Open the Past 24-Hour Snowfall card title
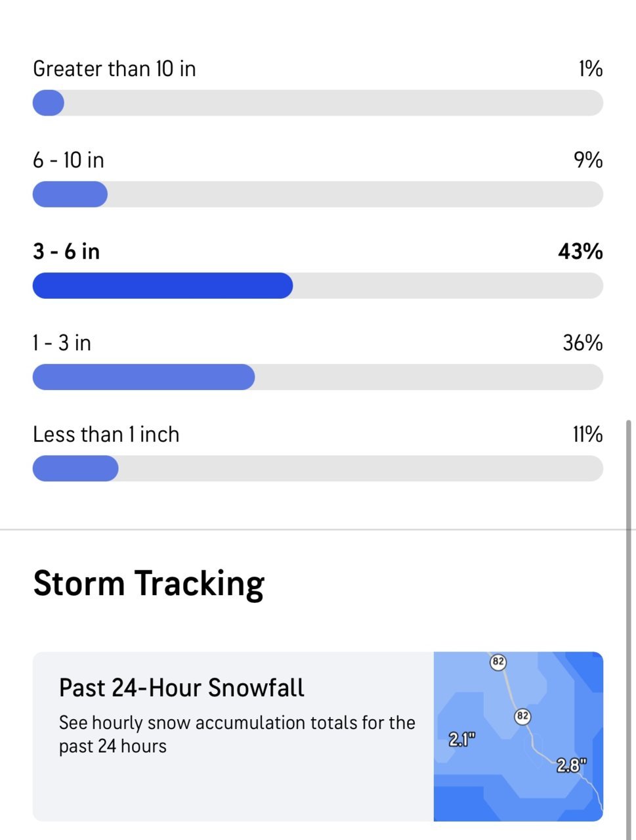The image size is (636, 840). click(182, 688)
